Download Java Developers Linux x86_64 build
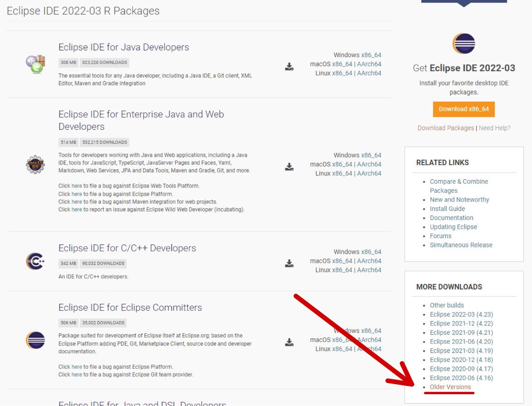 point(342,73)
